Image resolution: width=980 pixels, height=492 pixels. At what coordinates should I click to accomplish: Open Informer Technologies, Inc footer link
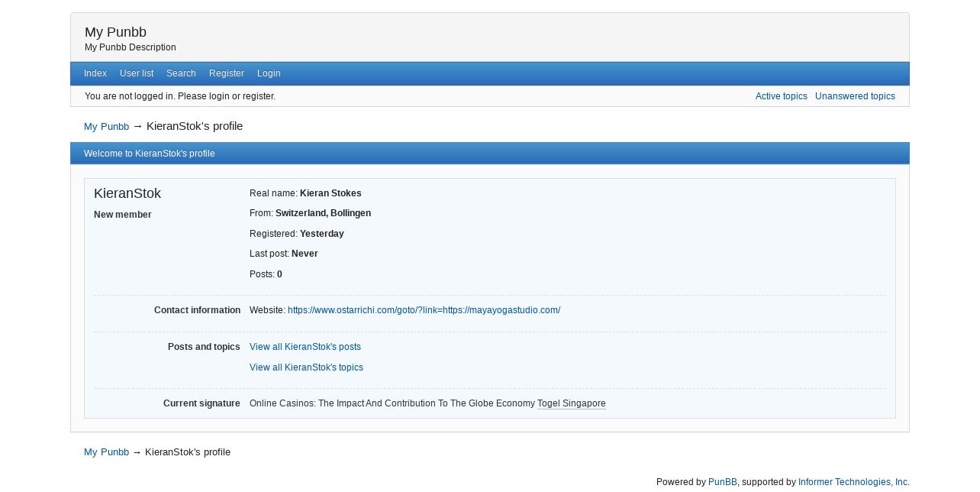tap(853, 482)
